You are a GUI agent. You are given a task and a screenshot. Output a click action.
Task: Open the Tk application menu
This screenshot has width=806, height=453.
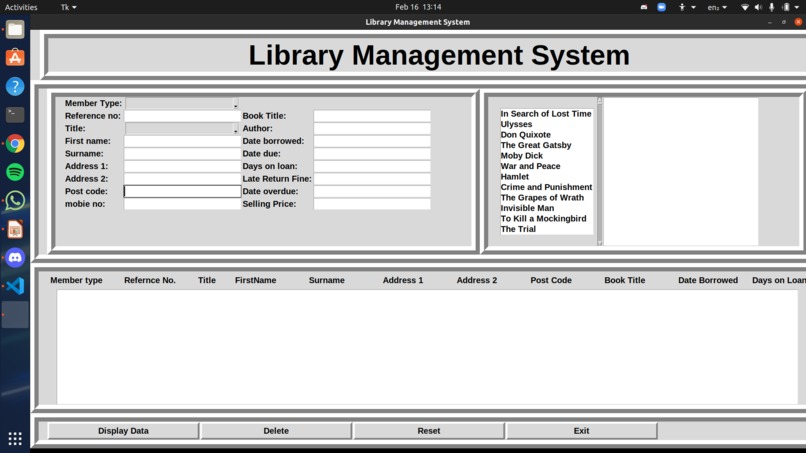click(68, 7)
